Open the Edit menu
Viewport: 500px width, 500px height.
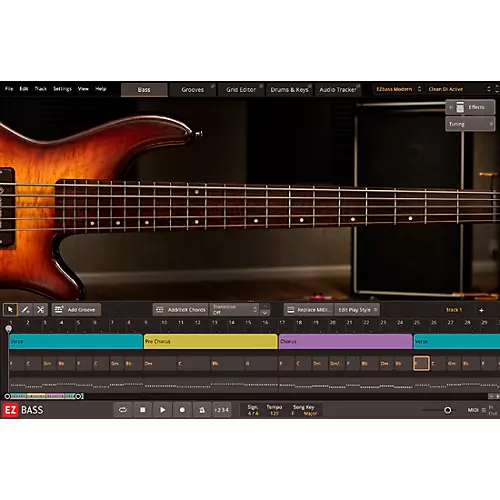point(24,89)
